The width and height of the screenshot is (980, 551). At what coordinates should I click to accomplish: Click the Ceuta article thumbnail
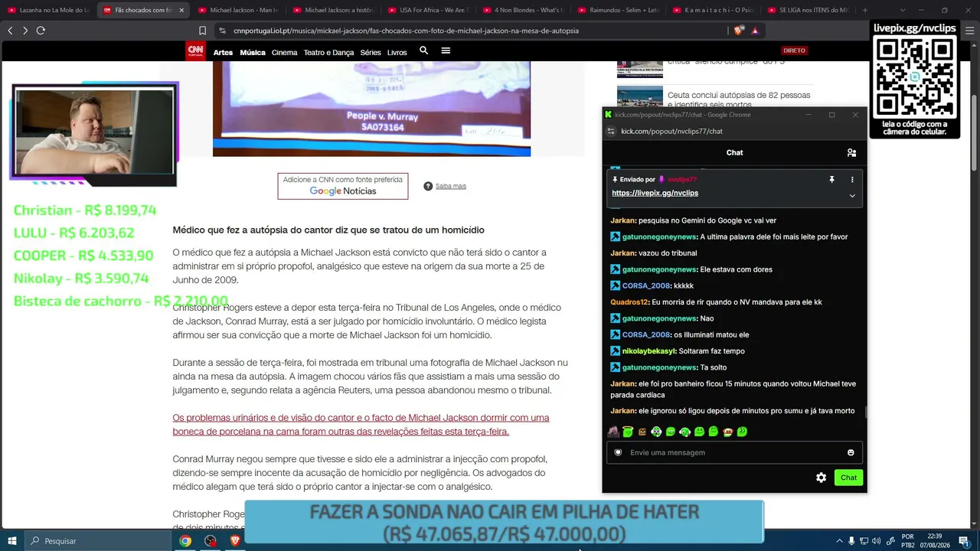(x=640, y=96)
